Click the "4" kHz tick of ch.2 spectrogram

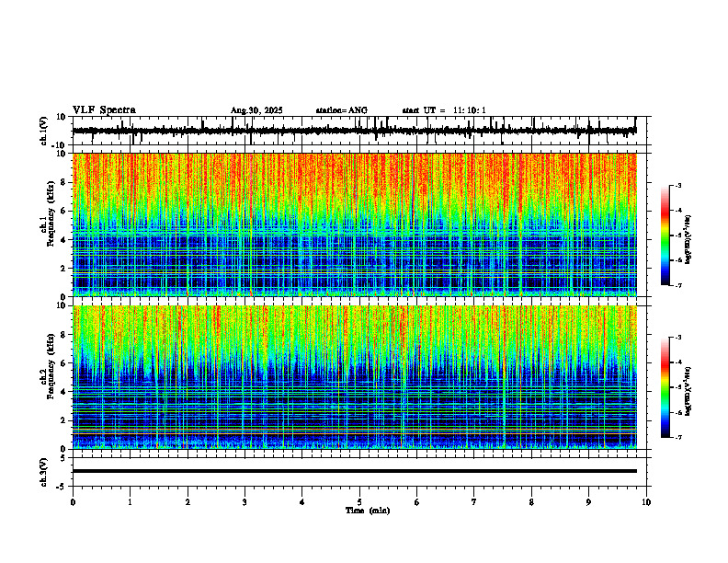64,392
